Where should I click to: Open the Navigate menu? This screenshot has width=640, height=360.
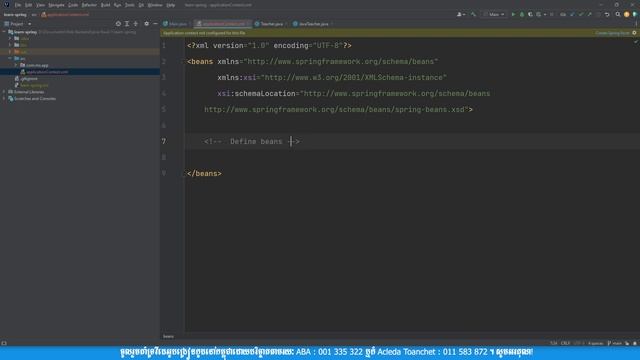(56, 5)
